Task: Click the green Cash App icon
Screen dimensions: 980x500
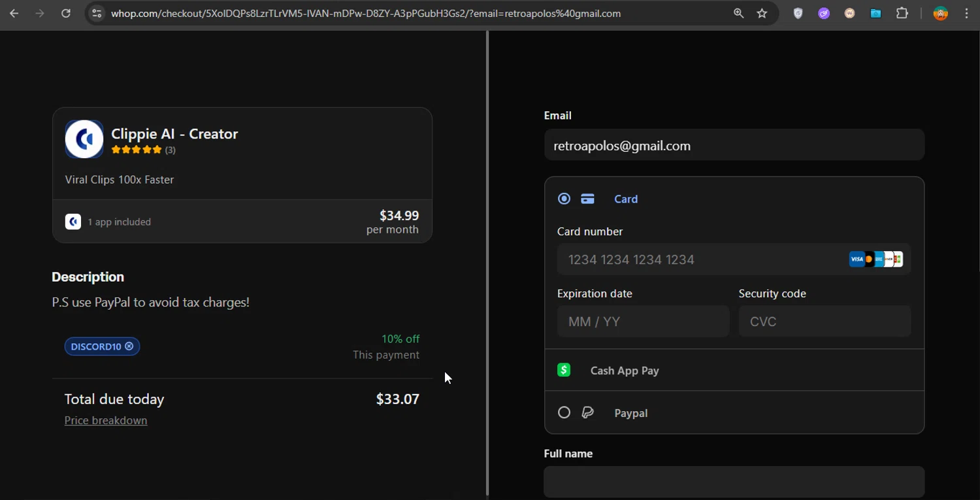Action: tap(564, 370)
